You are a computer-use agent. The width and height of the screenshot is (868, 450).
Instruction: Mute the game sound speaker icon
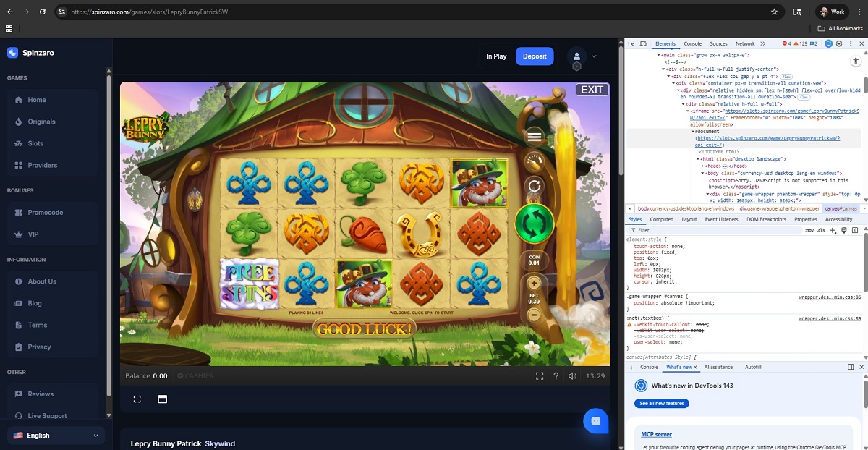click(x=573, y=376)
